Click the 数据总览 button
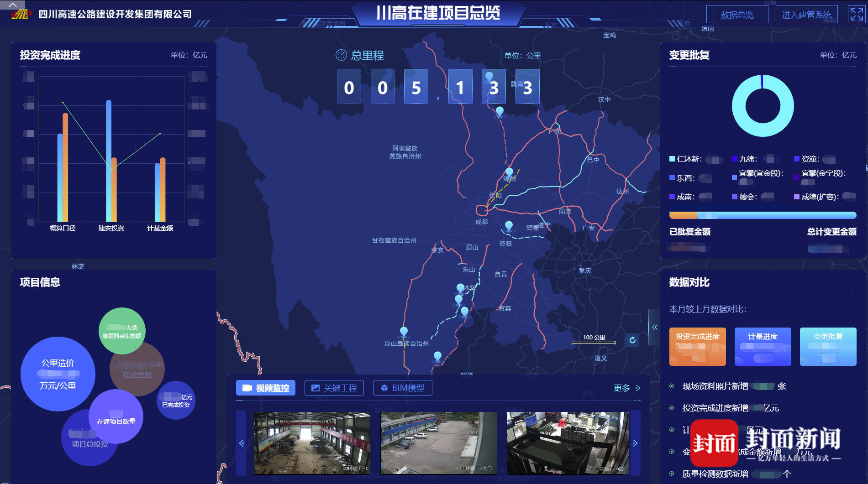This screenshot has width=868, height=484. [737, 15]
